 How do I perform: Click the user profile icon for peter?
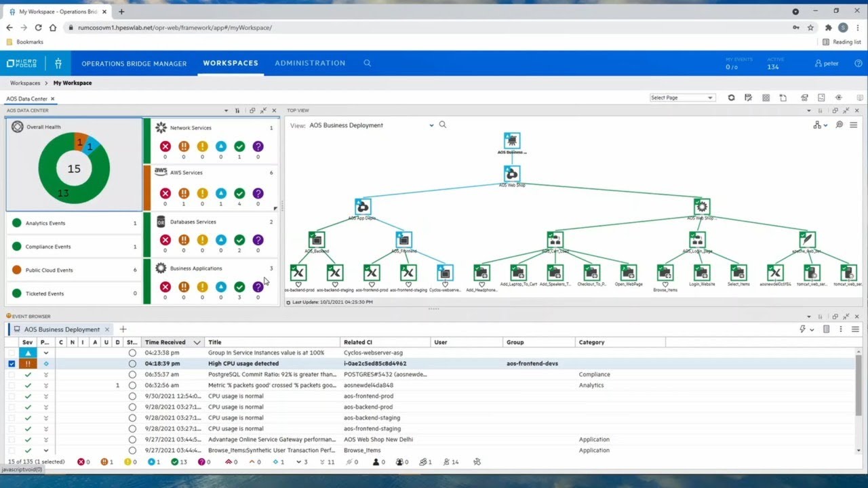point(818,63)
